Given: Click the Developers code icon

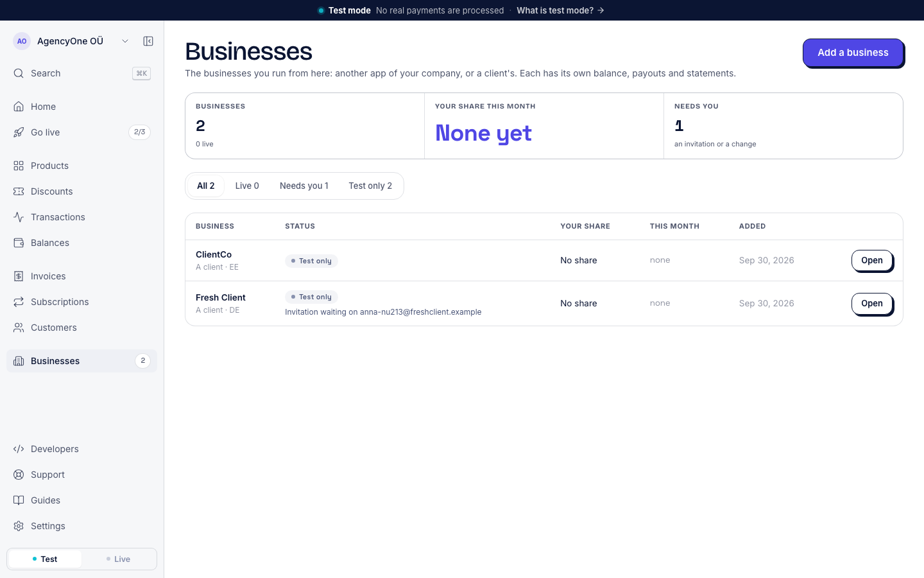Looking at the screenshot, I should 19,449.
